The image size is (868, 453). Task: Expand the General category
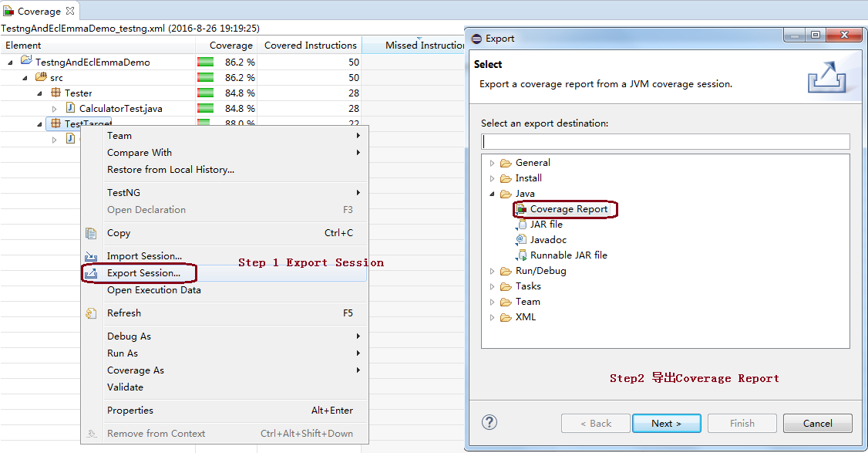point(492,163)
